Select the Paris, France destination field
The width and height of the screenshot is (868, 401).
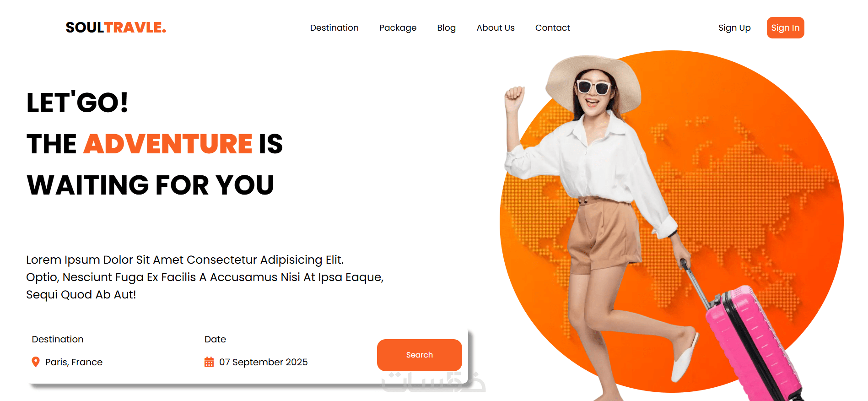pos(67,362)
